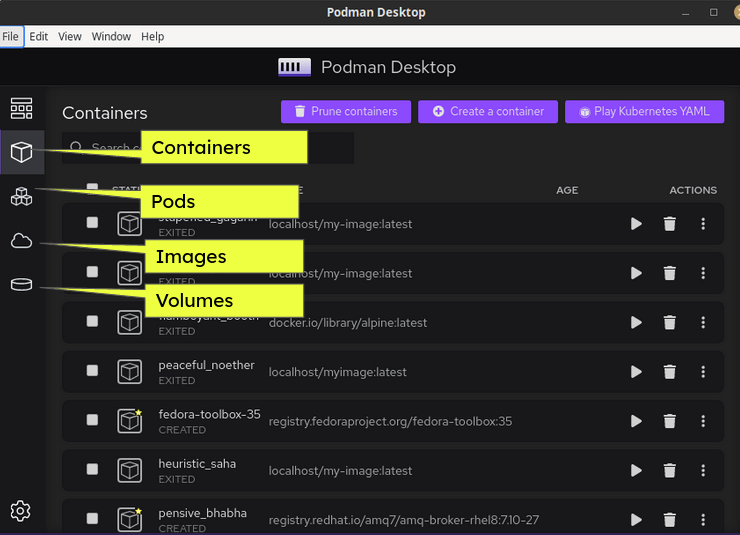Open the Help menu
Screen dimensions: 740x535
click(152, 36)
